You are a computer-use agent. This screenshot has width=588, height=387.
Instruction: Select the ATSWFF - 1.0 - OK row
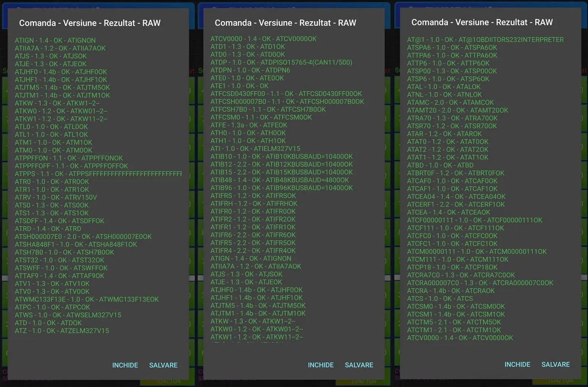point(61,268)
